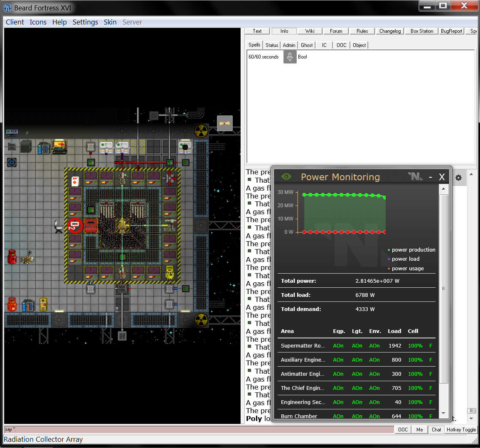The height and width of the screenshot is (448, 480).
Task: Click the chat log scrollbar thumb
Action: click(x=471, y=411)
